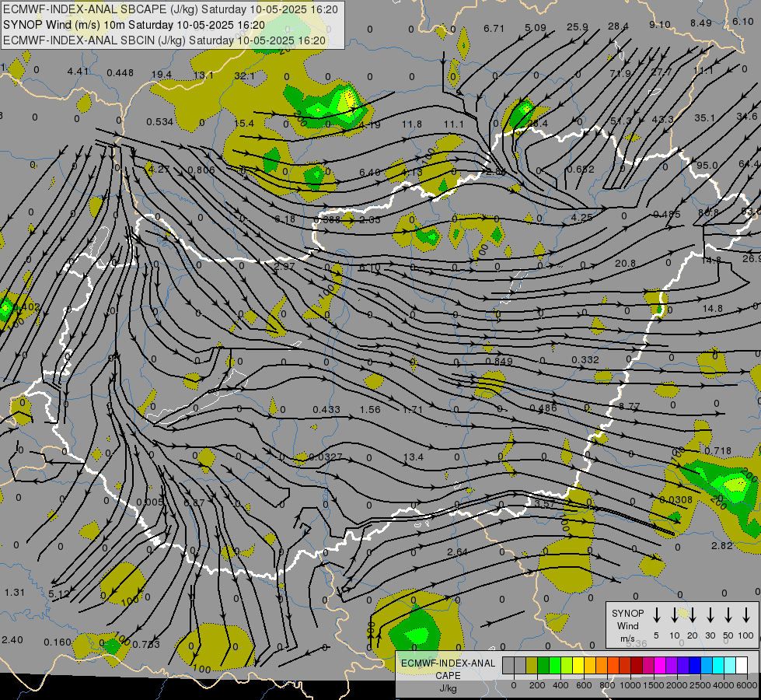761x700 pixels.
Task: Click the 100 m/s wind arrow in legend
Action: pos(746,615)
